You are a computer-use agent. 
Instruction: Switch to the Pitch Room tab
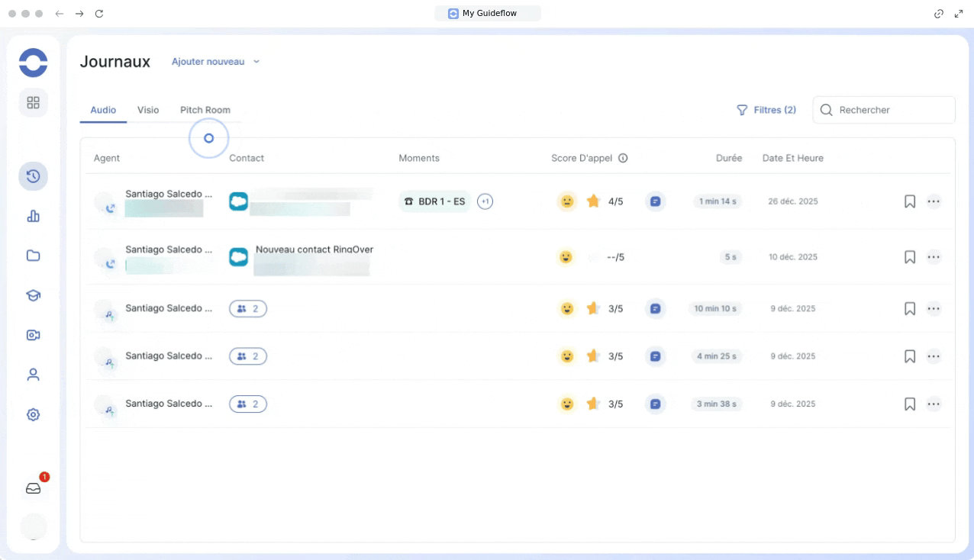click(x=205, y=110)
